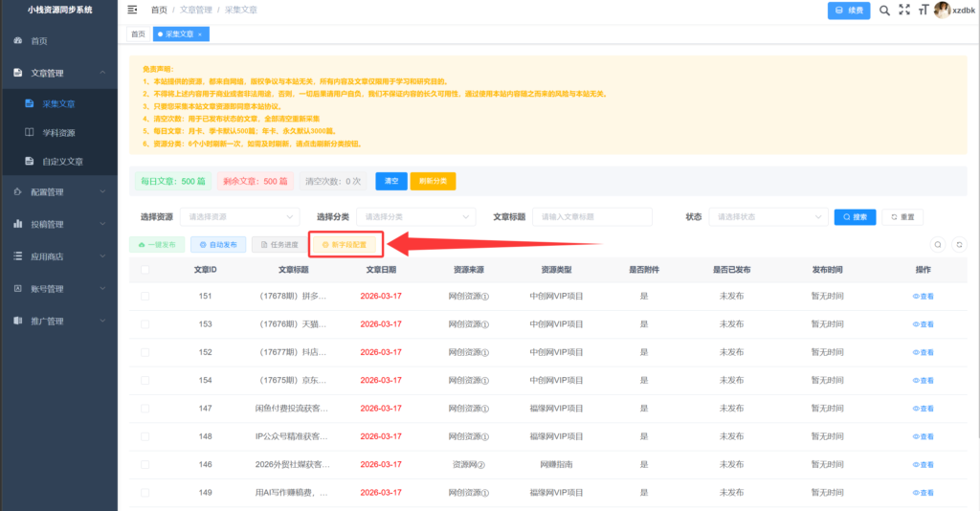The width and height of the screenshot is (980, 511).
Task: Expand the 应用商店 sidebar menu chevron
Action: (102, 256)
